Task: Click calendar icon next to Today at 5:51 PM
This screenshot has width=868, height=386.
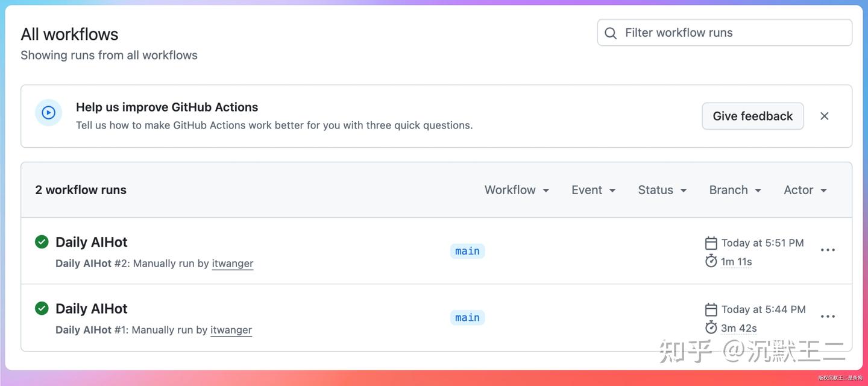Action: point(711,243)
